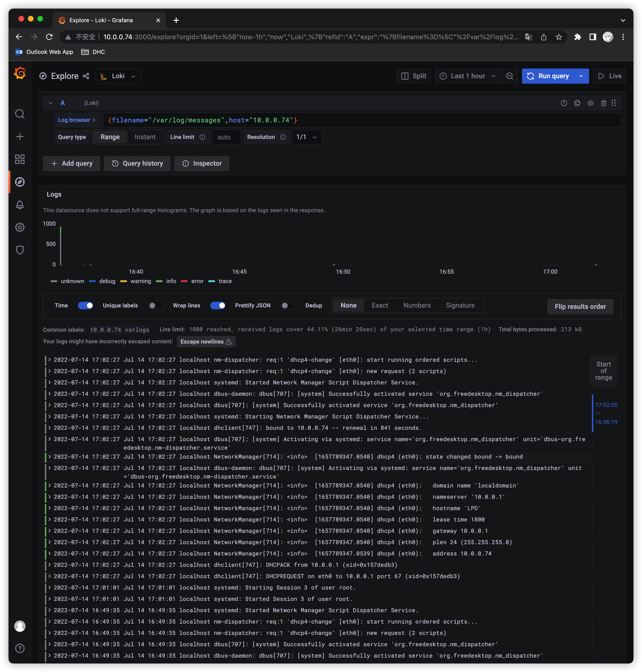Click share icon next to Explore
The width and height of the screenshot is (642, 672).
pyautogui.click(x=86, y=76)
